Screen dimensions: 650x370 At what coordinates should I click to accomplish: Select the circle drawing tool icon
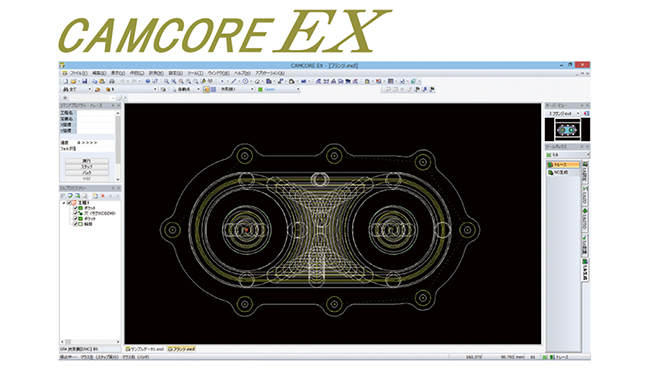tap(245, 81)
